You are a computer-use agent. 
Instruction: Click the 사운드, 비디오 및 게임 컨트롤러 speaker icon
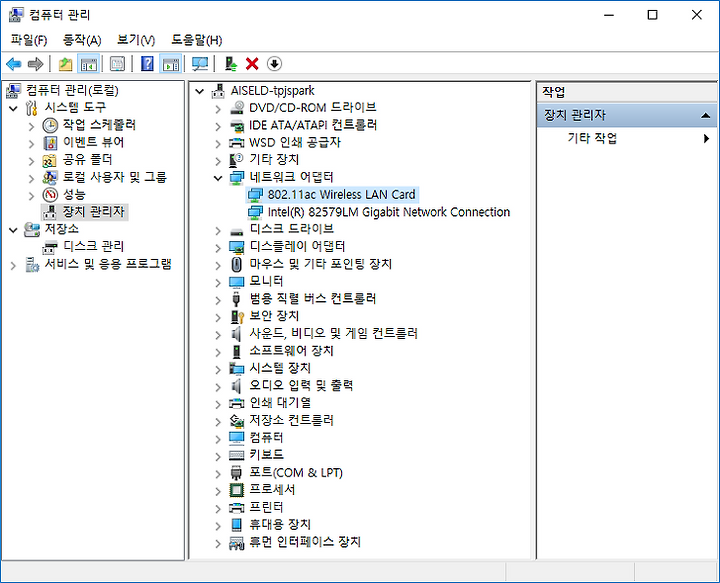tap(236, 334)
